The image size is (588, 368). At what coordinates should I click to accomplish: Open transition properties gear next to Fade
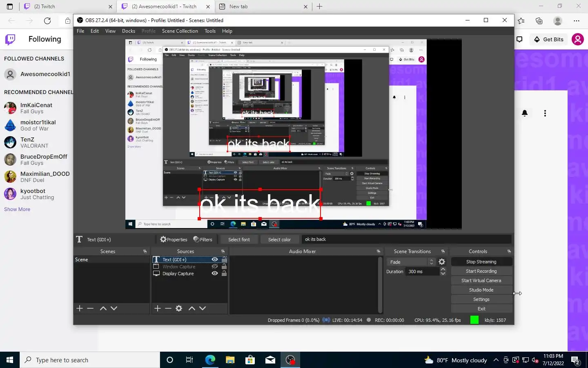[x=442, y=262]
